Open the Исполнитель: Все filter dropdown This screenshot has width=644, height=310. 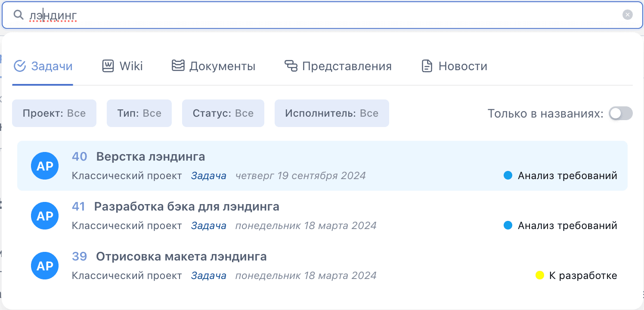[332, 114]
